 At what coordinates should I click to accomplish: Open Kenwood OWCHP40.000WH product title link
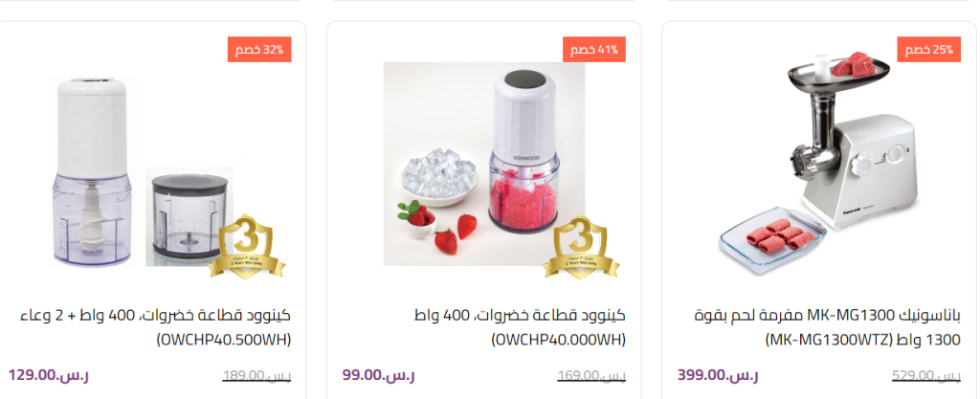(x=520, y=328)
